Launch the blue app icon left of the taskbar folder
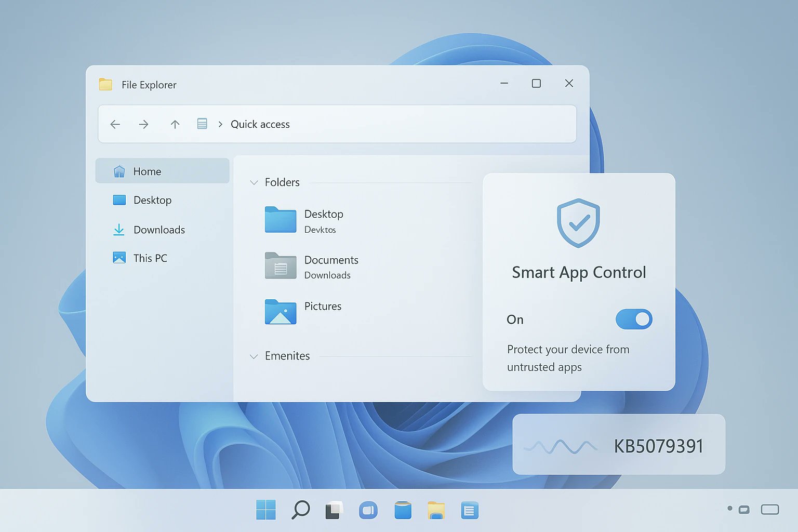798x532 pixels. point(403,510)
